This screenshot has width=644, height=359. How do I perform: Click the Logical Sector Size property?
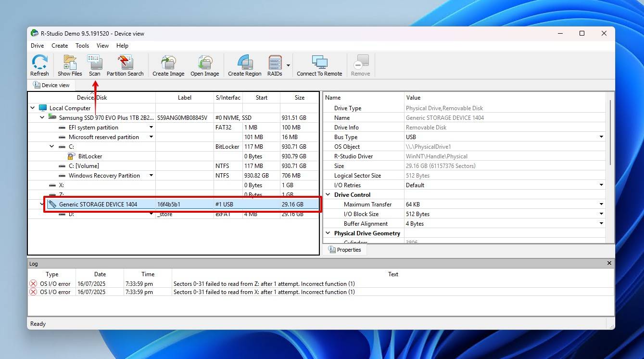tap(465, 175)
